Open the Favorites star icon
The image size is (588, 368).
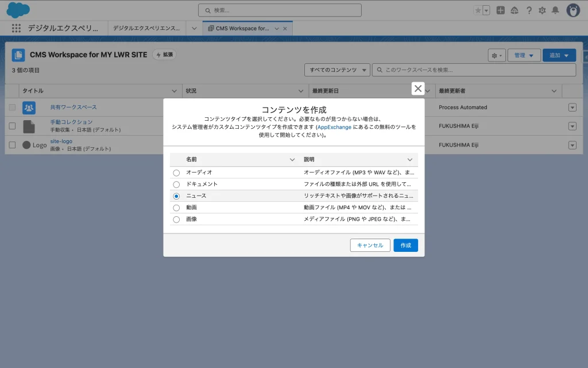tap(478, 10)
